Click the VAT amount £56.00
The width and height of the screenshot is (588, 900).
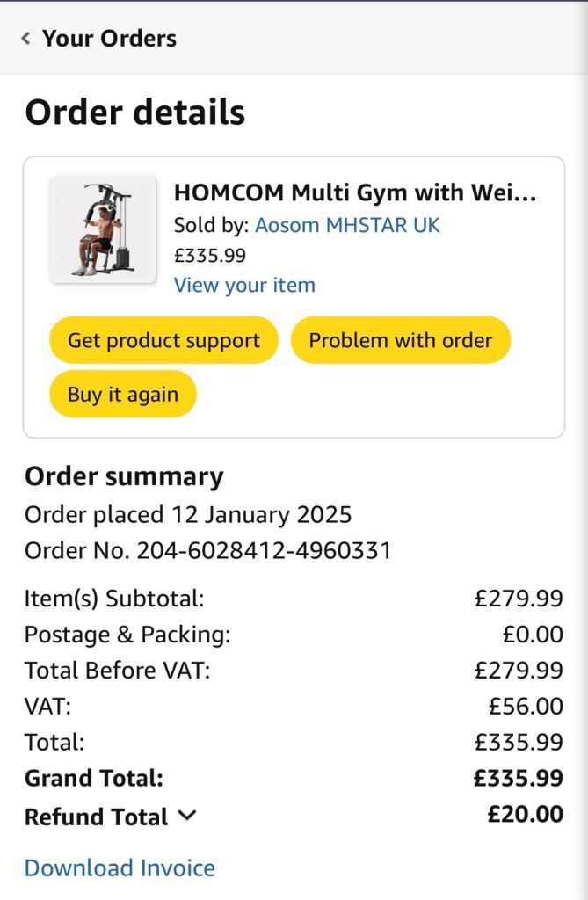[x=526, y=706]
